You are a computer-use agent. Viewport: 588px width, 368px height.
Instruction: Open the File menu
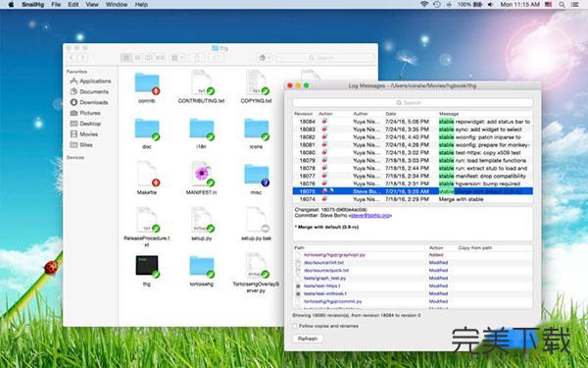(x=56, y=5)
